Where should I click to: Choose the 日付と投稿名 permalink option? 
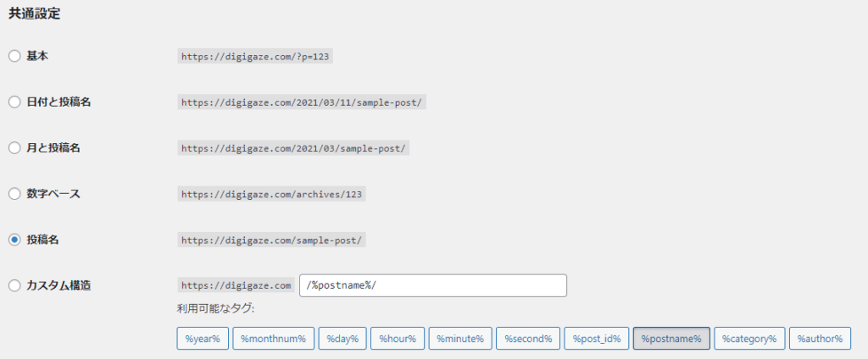pyautogui.click(x=14, y=102)
